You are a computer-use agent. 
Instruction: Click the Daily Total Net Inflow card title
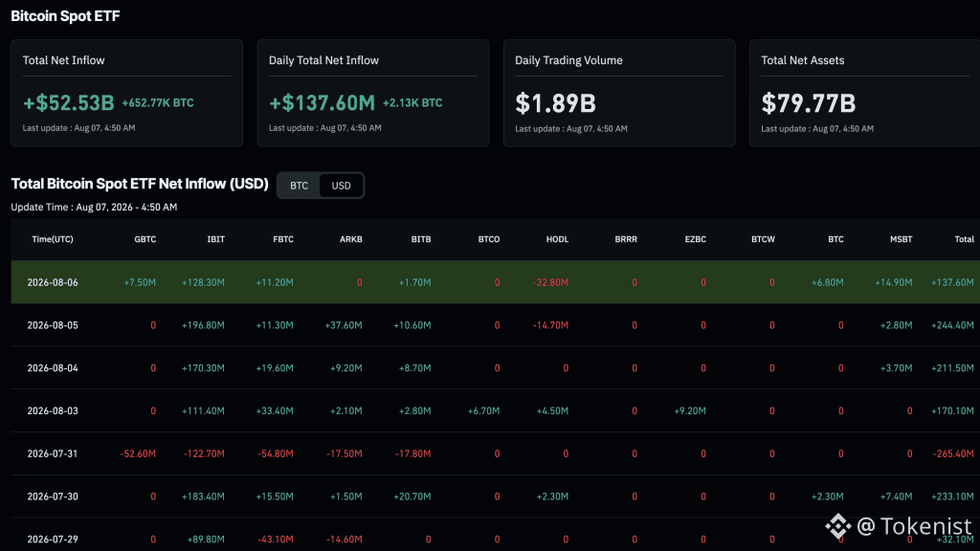[323, 60]
